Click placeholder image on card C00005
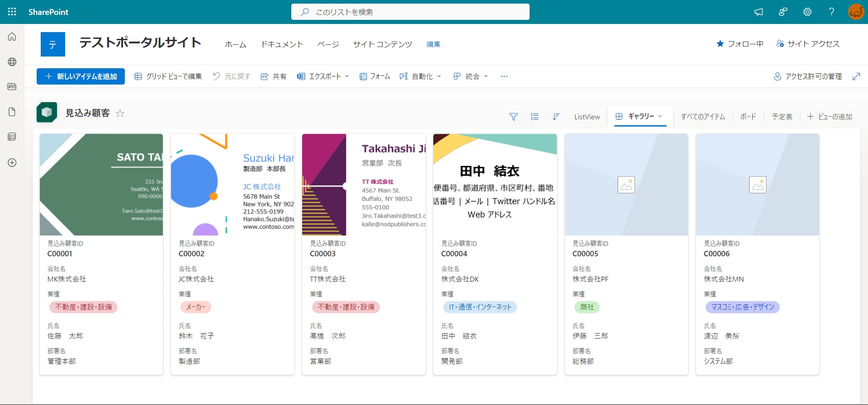 pyautogui.click(x=626, y=184)
